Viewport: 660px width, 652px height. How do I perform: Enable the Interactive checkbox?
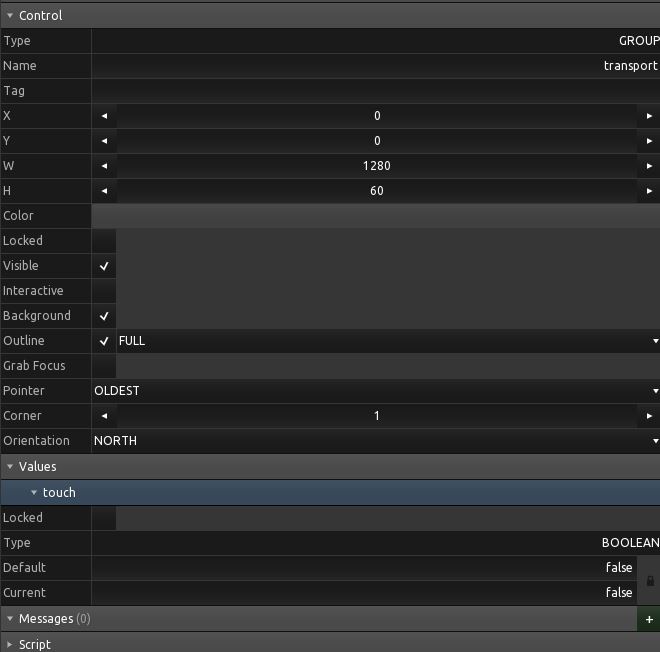pos(104,291)
